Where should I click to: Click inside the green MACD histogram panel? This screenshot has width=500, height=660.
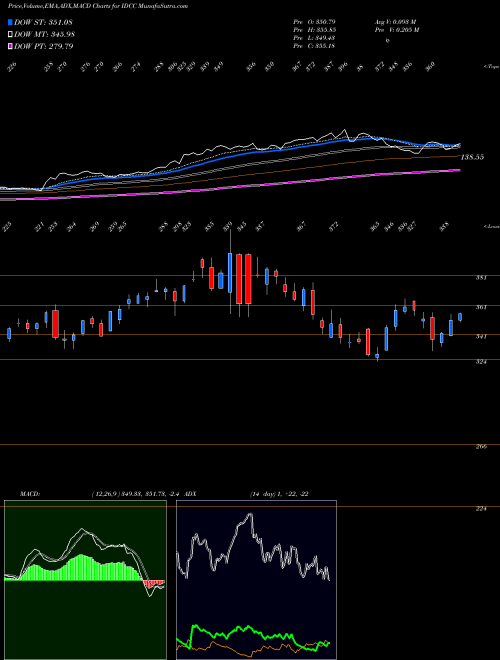[x=85, y=580]
